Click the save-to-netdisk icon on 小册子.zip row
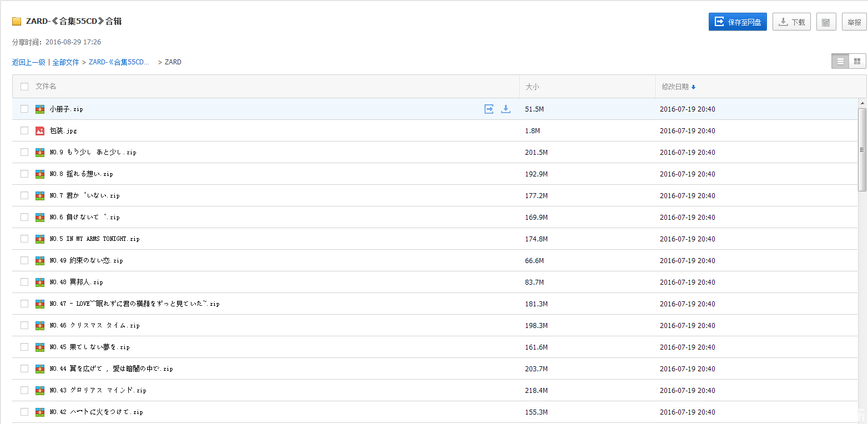The width and height of the screenshot is (868, 424). click(489, 109)
